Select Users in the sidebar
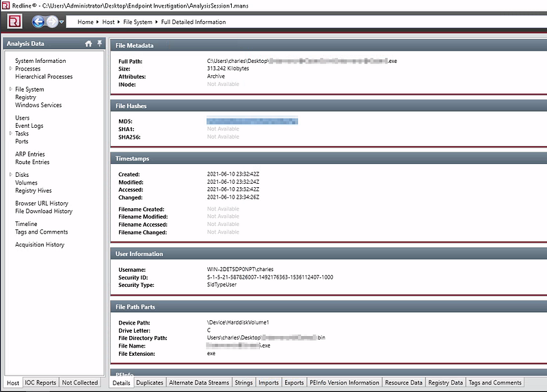Image resolution: width=547 pixels, height=392 pixels. click(x=23, y=117)
